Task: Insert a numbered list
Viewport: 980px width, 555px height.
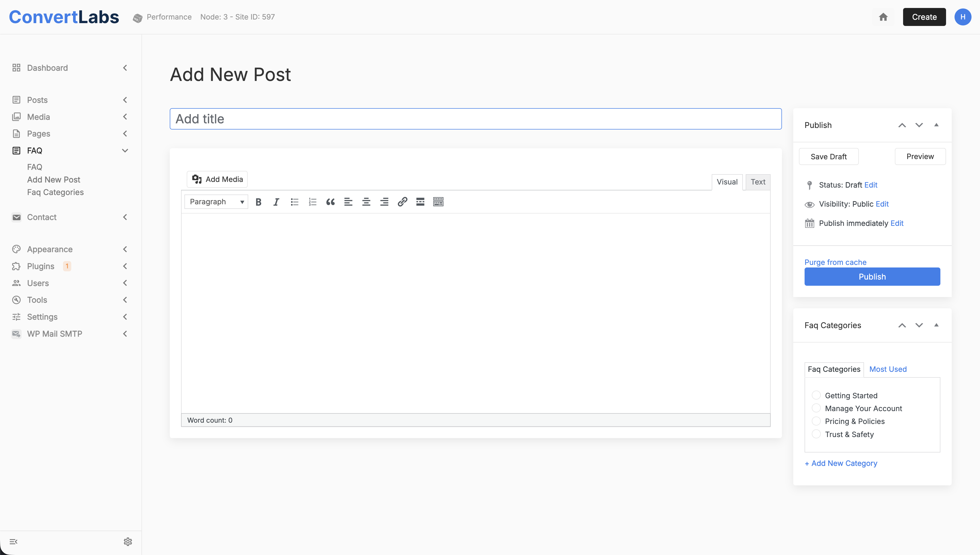Action: point(313,202)
